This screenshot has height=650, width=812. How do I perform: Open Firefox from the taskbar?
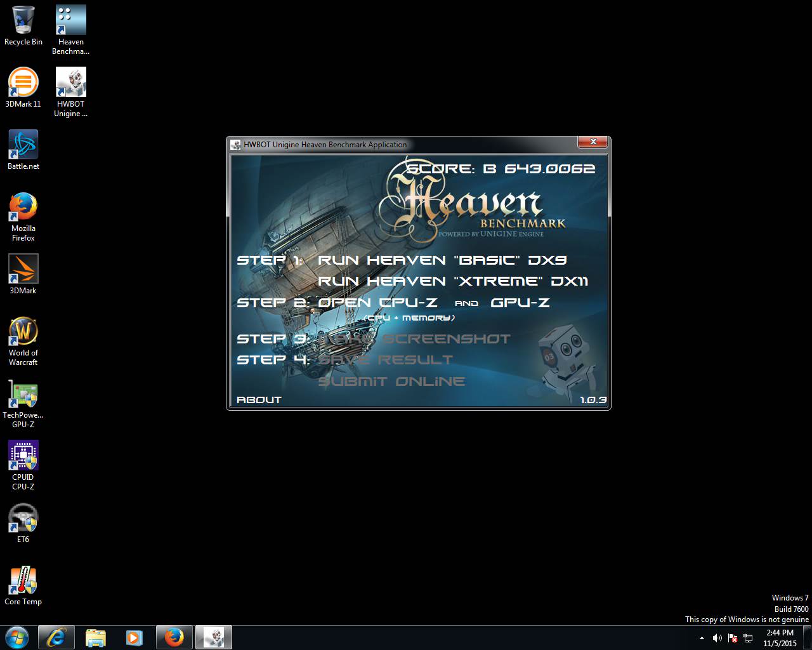(174, 637)
